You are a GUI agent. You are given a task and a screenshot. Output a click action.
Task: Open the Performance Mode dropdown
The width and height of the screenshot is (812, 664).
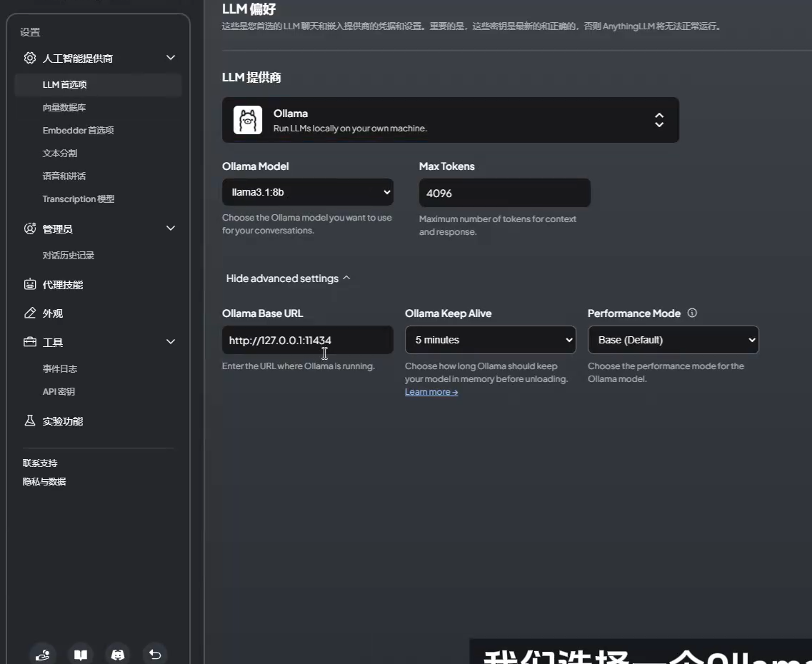[x=673, y=340]
